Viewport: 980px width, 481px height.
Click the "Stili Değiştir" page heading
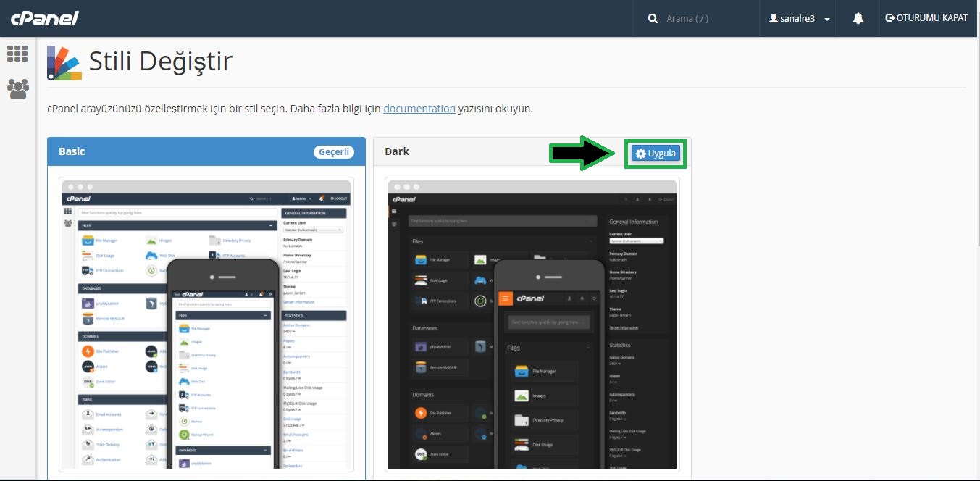[x=161, y=61]
